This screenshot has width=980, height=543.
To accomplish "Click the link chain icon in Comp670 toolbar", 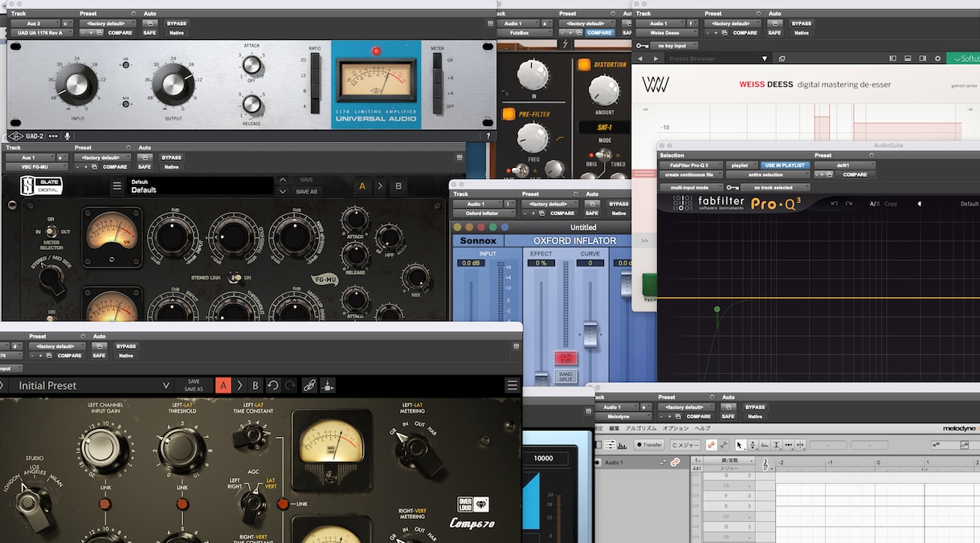I will [x=309, y=386].
